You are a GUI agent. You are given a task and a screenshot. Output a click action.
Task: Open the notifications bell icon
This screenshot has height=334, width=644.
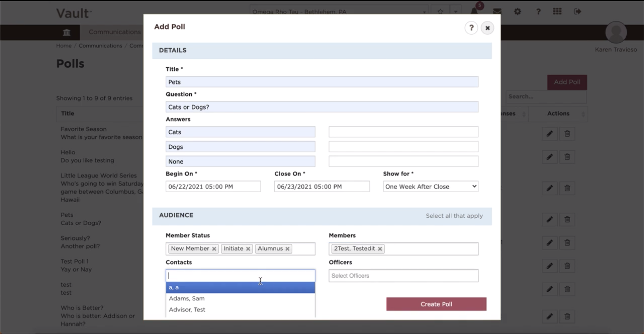[474, 11]
